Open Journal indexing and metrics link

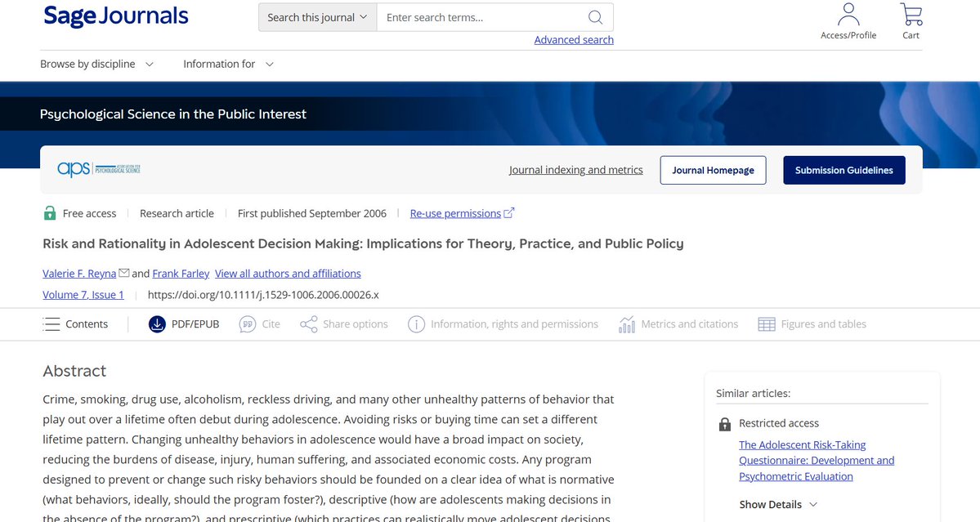(x=575, y=170)
